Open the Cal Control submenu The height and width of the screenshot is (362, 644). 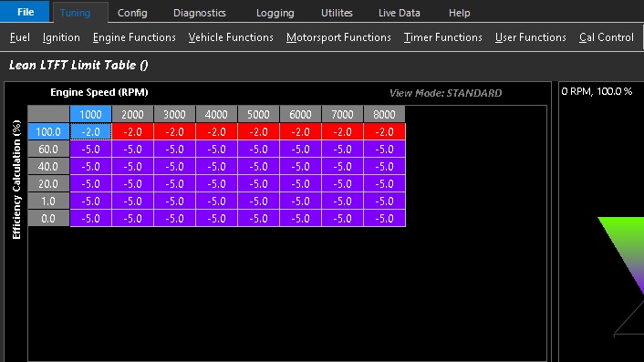[x=607, y=37]
